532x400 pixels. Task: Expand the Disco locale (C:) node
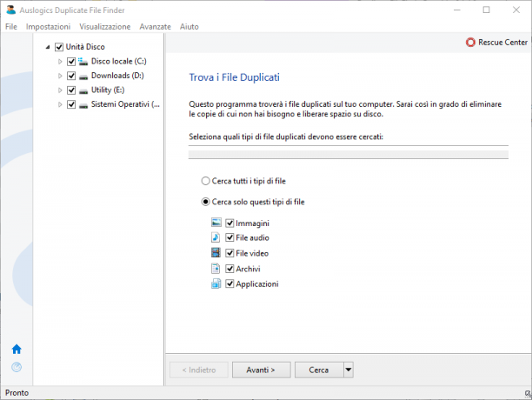(60, 62)
